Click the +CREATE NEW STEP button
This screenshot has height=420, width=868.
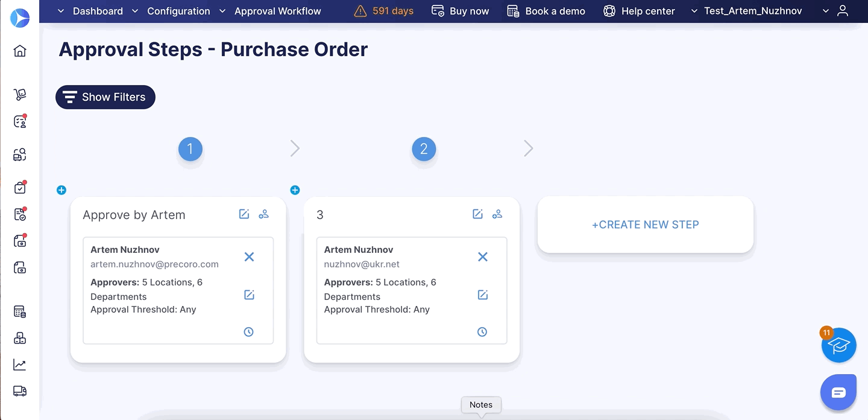[645, 224]
